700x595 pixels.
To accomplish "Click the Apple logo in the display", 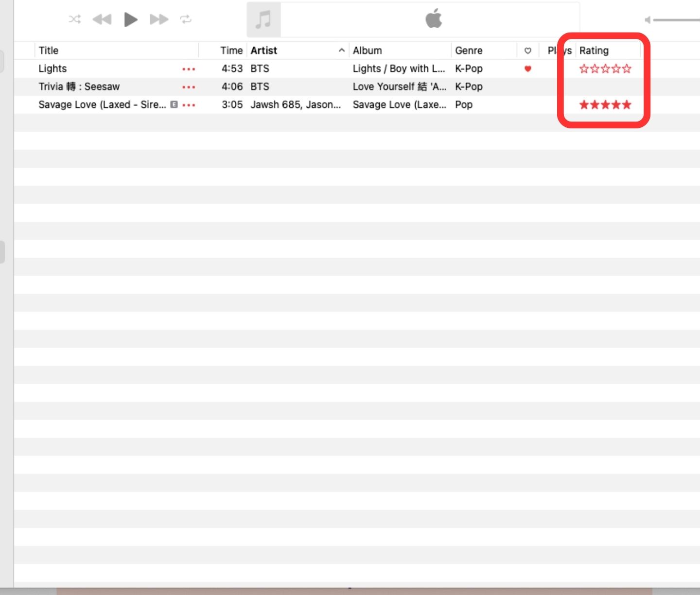I will [434, 18].
